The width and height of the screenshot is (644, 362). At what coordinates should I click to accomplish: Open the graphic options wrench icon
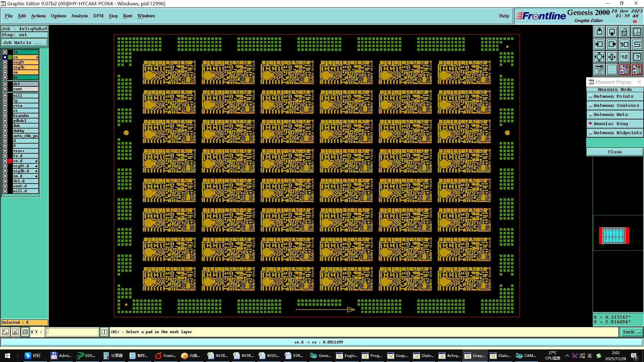(x=599, y=69)
